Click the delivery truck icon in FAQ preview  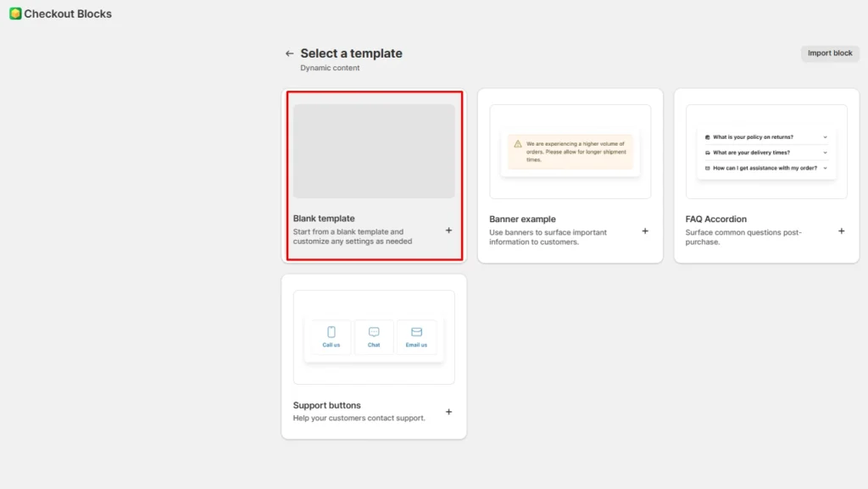pyautogui.click(x=707, y=153)
